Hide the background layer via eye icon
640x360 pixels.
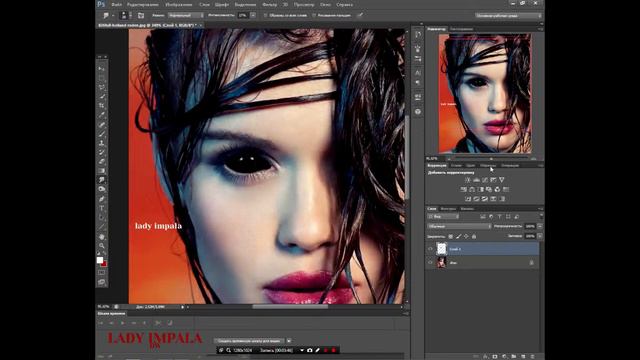pyautogui.click(x=430, y=262)
